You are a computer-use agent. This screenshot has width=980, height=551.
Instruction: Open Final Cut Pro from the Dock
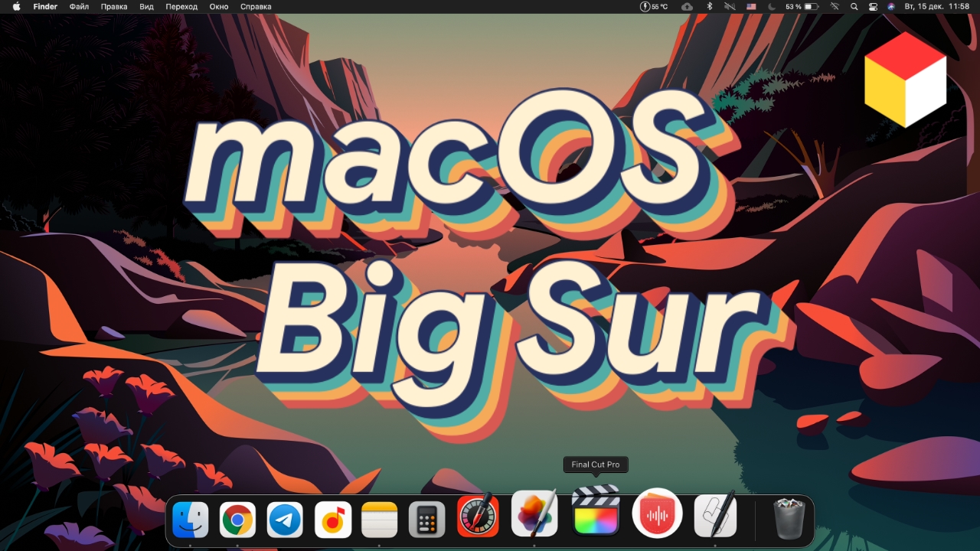pos(596,510)
